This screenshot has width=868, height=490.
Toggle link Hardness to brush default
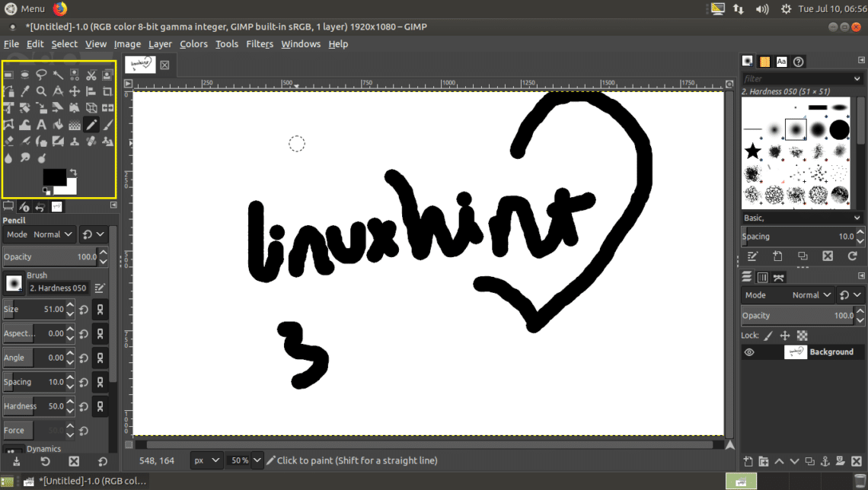[x=101, y=406]
